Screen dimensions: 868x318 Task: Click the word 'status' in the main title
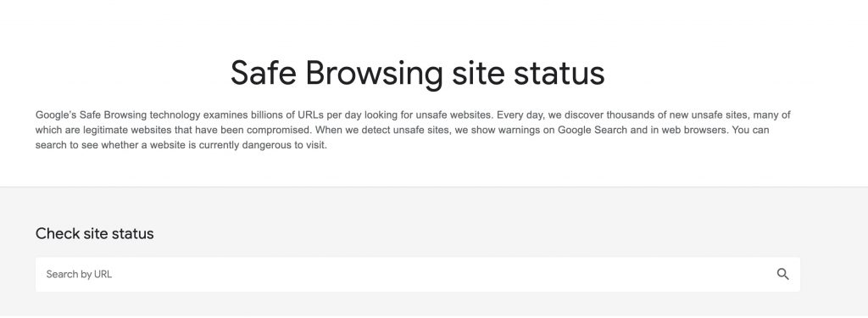click(559, 73)
